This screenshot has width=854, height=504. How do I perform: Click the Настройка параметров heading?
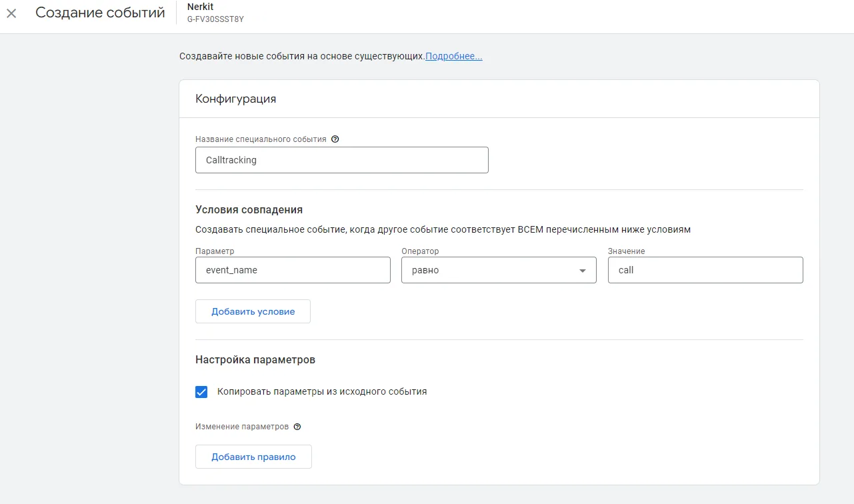click(x=255, y=359)
